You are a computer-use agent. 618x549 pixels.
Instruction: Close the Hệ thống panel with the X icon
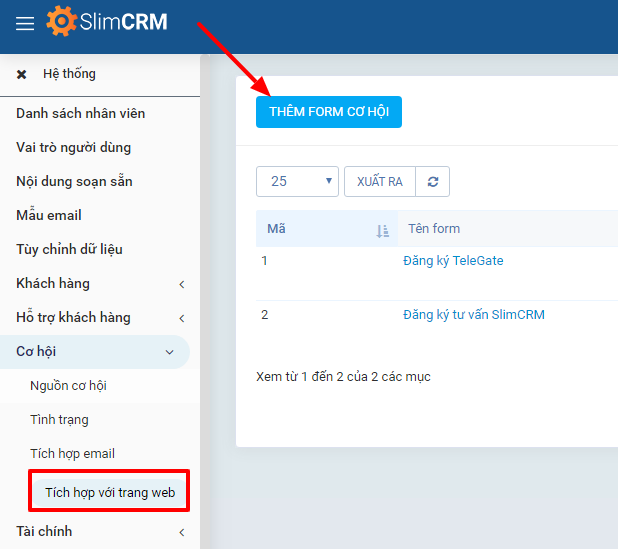(21, 74)
